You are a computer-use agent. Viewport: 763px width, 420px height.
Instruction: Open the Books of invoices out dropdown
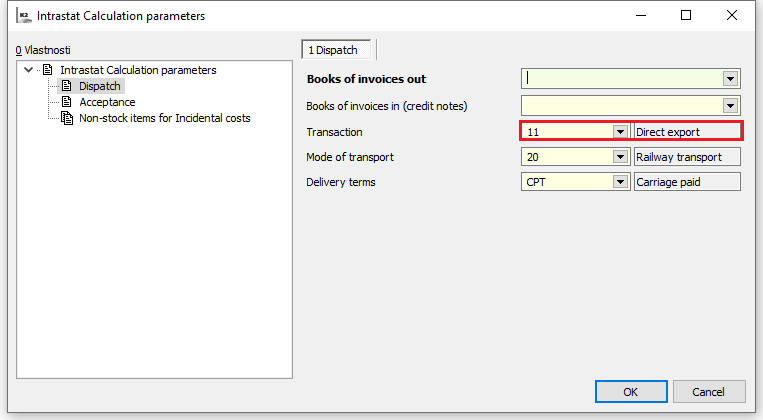pyautogui.click(x=730, y=79)
